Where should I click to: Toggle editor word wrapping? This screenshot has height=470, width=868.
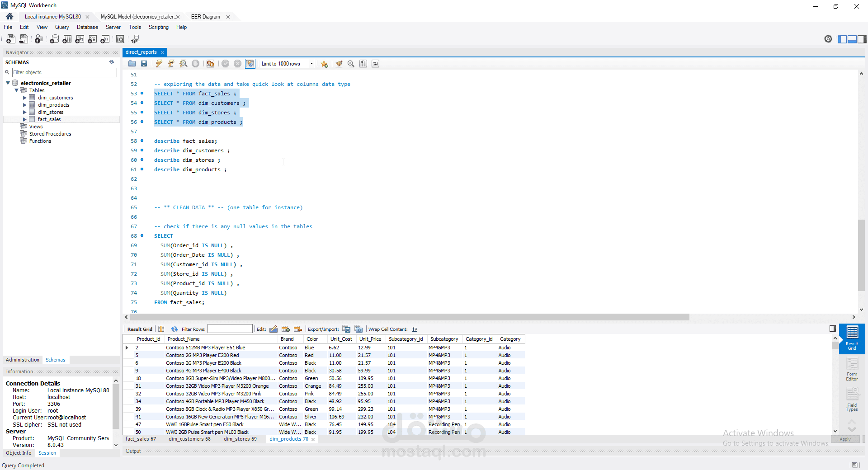pyautogui.click(x=376, y=64)
